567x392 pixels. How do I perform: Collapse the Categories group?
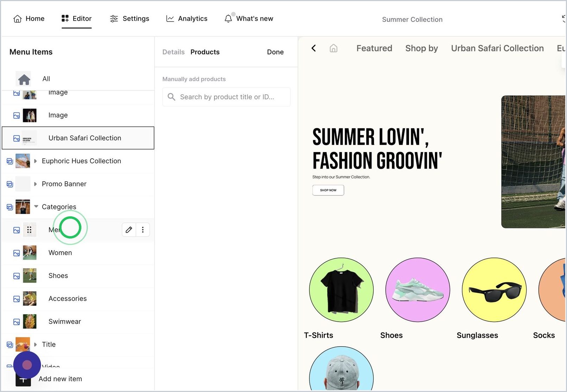point(36,207)
